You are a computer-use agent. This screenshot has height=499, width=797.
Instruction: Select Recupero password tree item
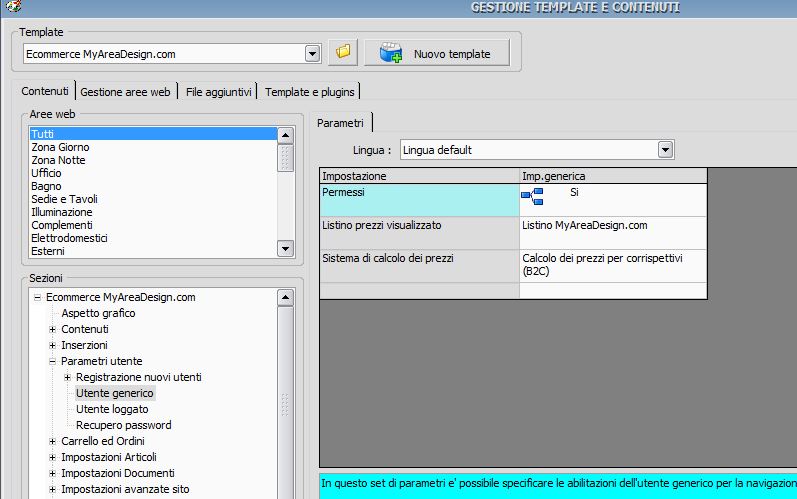coord(124,425)
